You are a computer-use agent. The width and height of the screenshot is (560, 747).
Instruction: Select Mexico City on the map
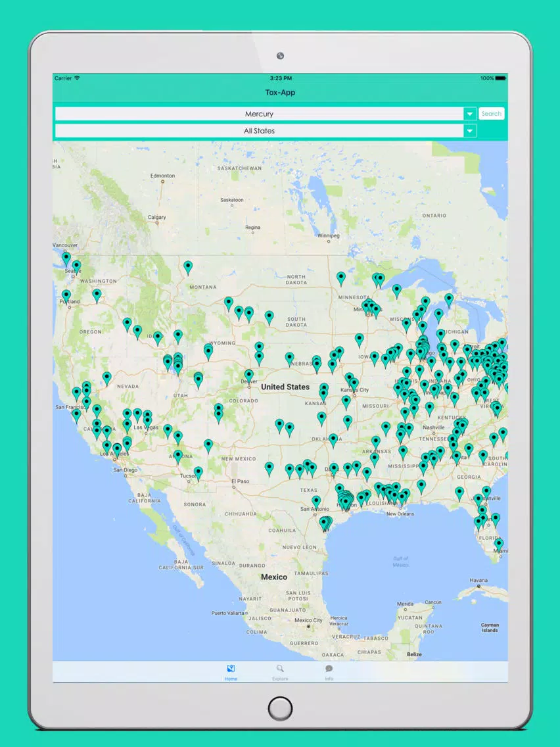click(308, 620)
